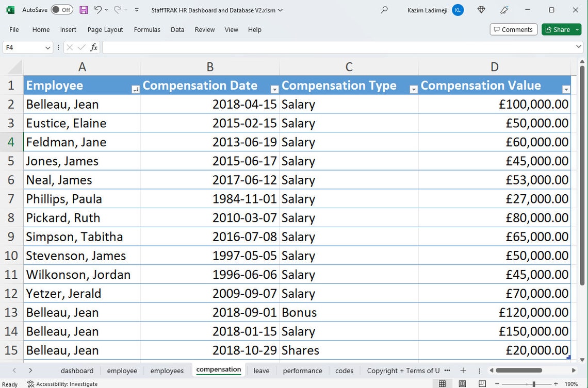Open the Data ribbon tab

(x=177, y=29)
